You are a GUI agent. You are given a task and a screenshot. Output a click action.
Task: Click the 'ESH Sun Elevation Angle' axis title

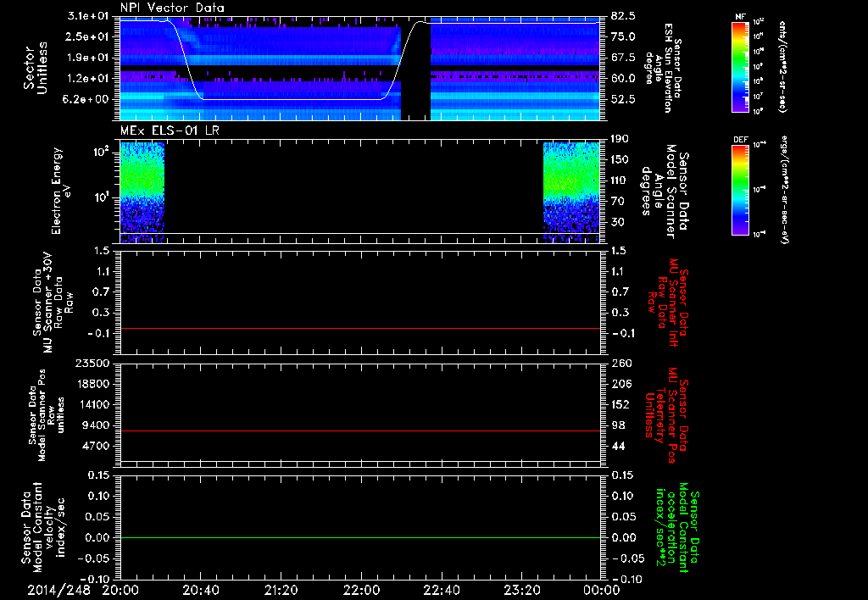(x=663, y=68)
